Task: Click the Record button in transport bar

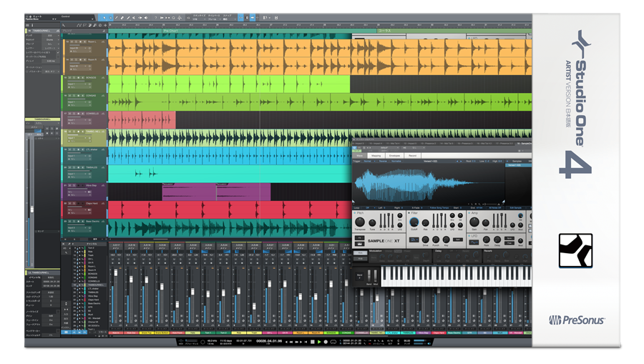Action: coord(326,342)
